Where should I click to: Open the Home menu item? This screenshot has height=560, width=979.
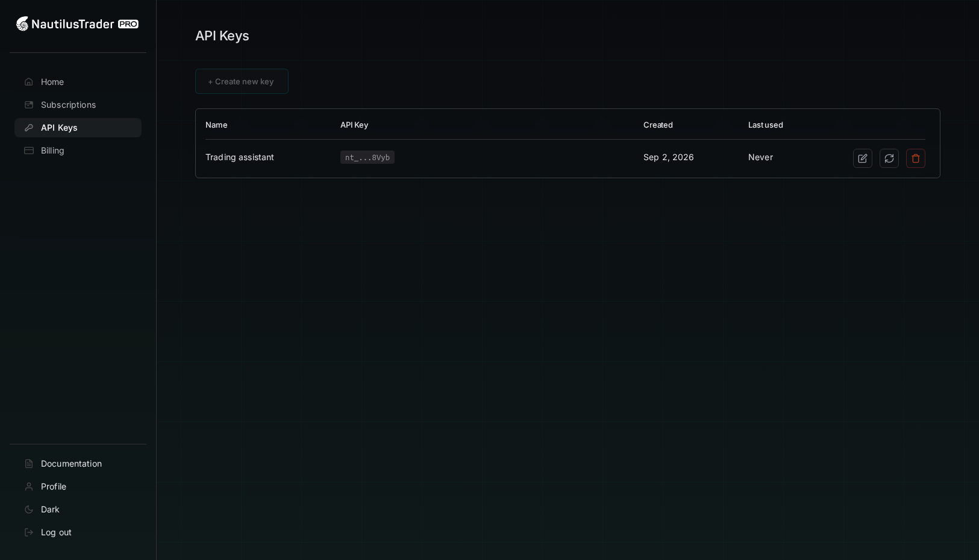point(78,82)
